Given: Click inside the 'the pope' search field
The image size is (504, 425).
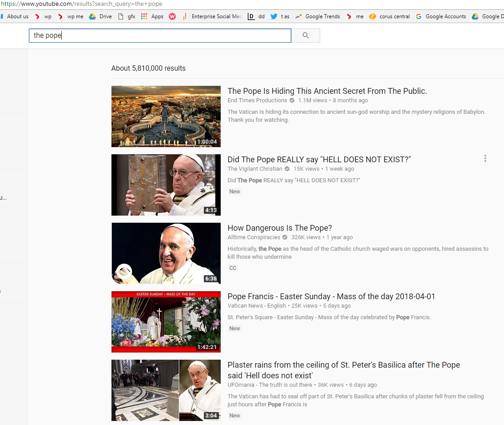Looking at the screenshot, I should tap(160, 36).
